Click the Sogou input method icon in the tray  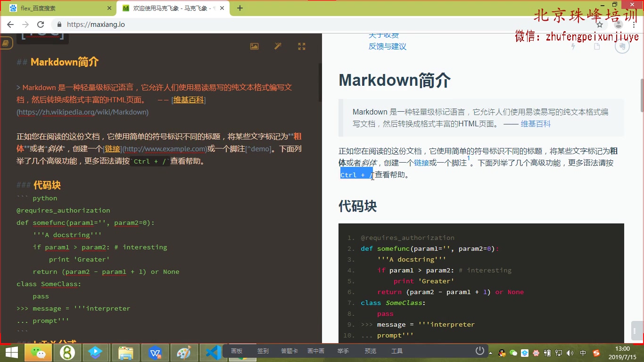tap(596, 353)
